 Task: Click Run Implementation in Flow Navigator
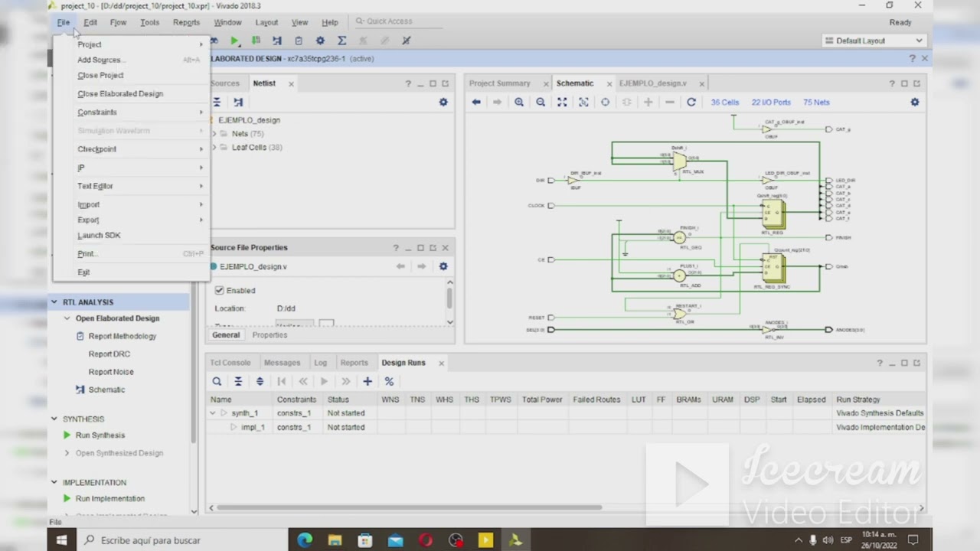coord(110,499)
